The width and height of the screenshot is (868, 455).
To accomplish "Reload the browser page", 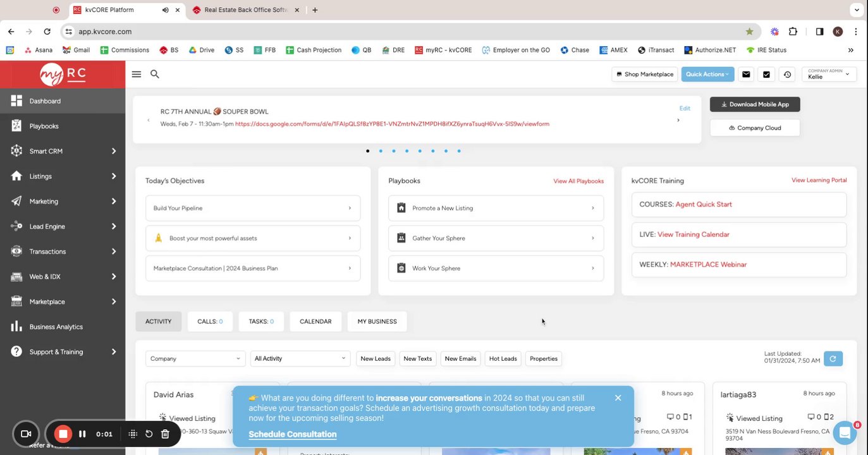I will (47, 32).
